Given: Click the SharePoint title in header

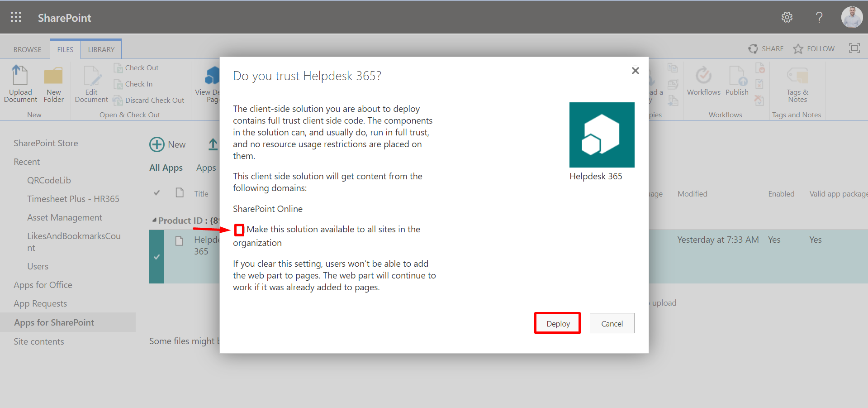Looking at the screenshot, I should pos(64,18).
